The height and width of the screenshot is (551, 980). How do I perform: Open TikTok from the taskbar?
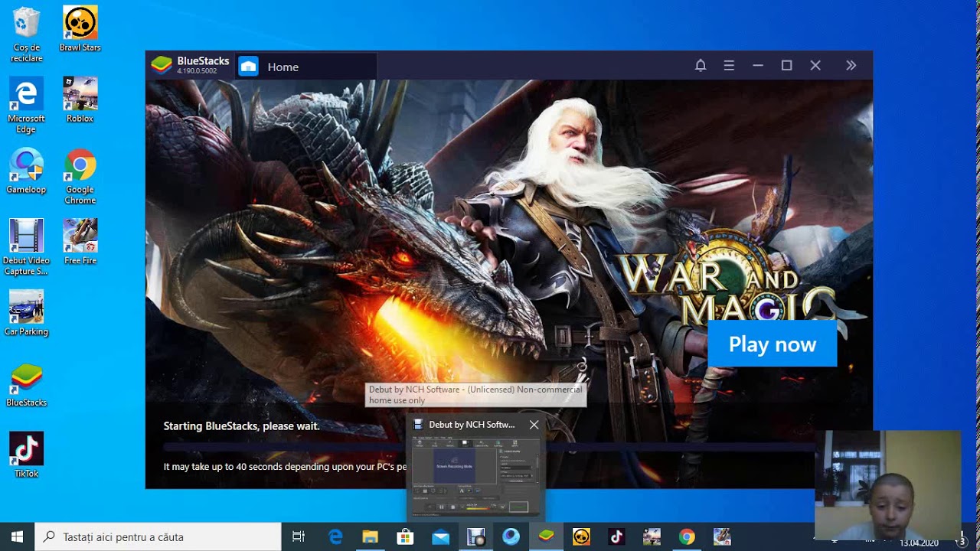pos(616,536)
